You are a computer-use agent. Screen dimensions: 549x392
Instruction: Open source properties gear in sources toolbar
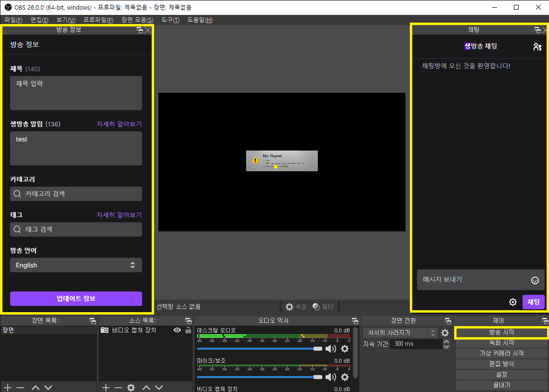pyautogui.click(x=131, y=388)
